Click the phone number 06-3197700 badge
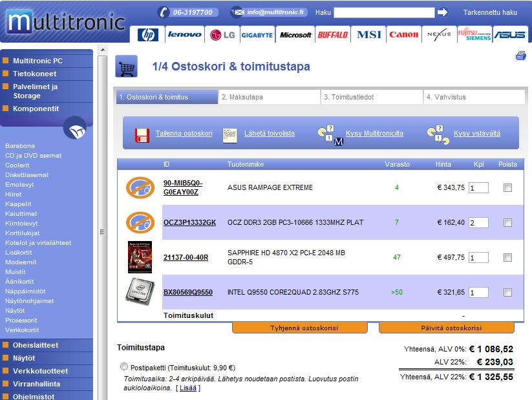Image resolution: width=532 pixels, height=400 pixels. coord(187,12)
